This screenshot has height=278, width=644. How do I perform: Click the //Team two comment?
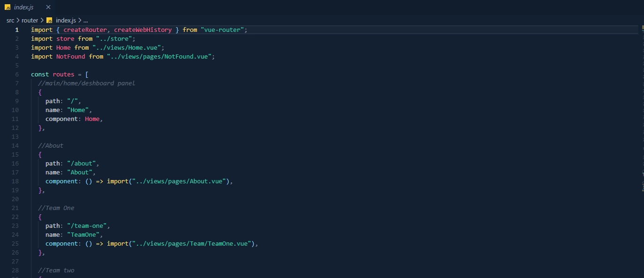click(56, 270)
